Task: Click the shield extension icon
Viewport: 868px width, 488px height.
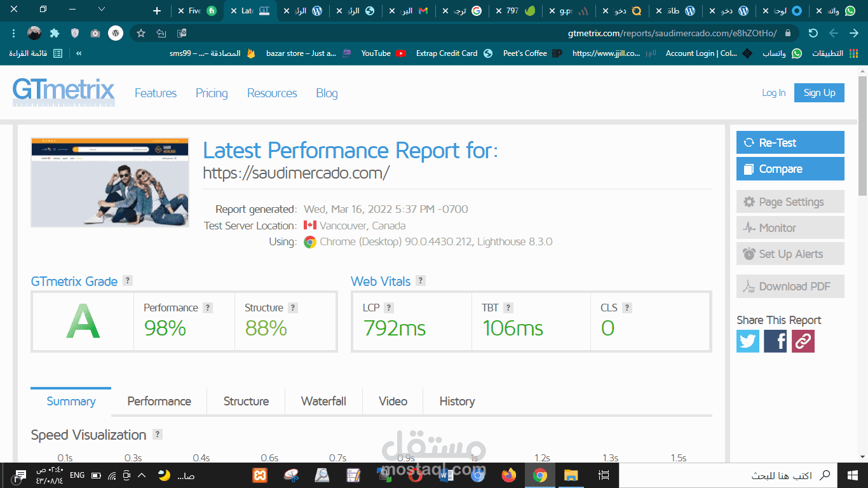Action: (x=75, y=33)
